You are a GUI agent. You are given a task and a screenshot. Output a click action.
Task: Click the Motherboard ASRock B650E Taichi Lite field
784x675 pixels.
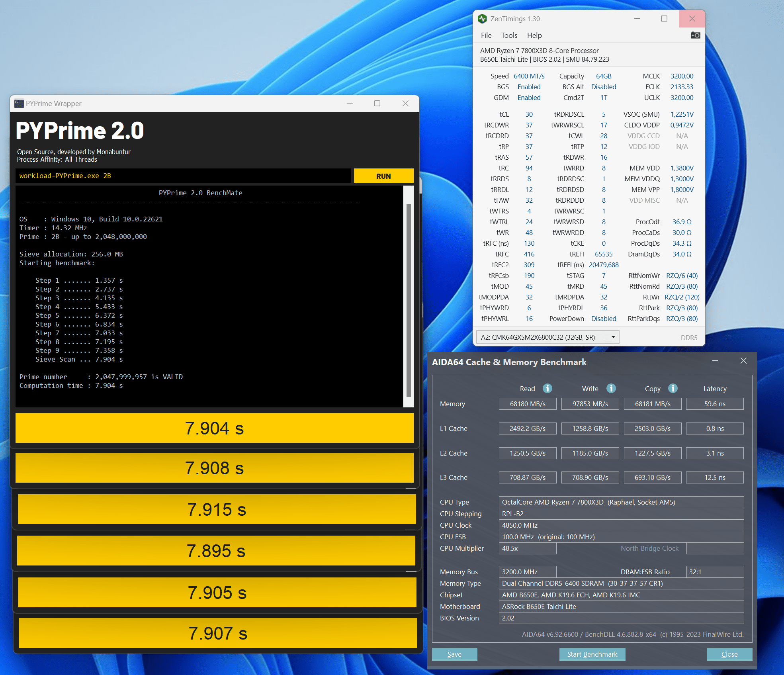pos(621,607)
